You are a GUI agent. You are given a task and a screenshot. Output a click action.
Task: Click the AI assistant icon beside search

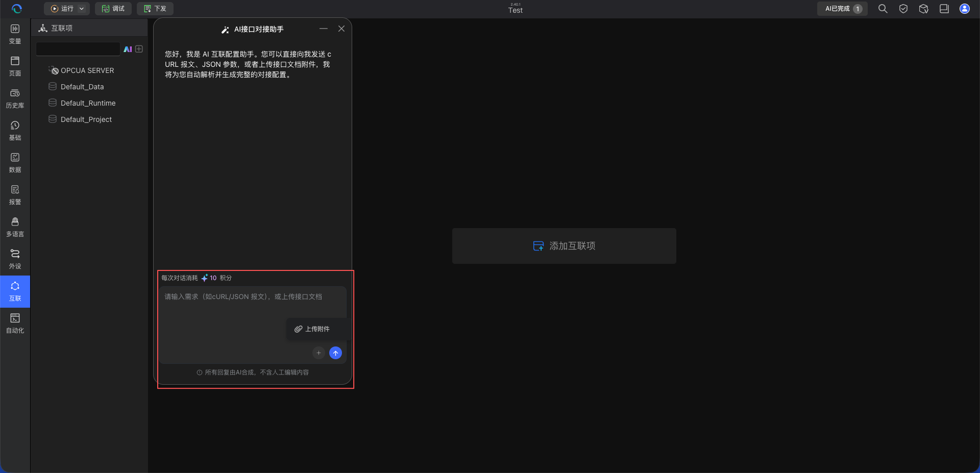point(128,49)
